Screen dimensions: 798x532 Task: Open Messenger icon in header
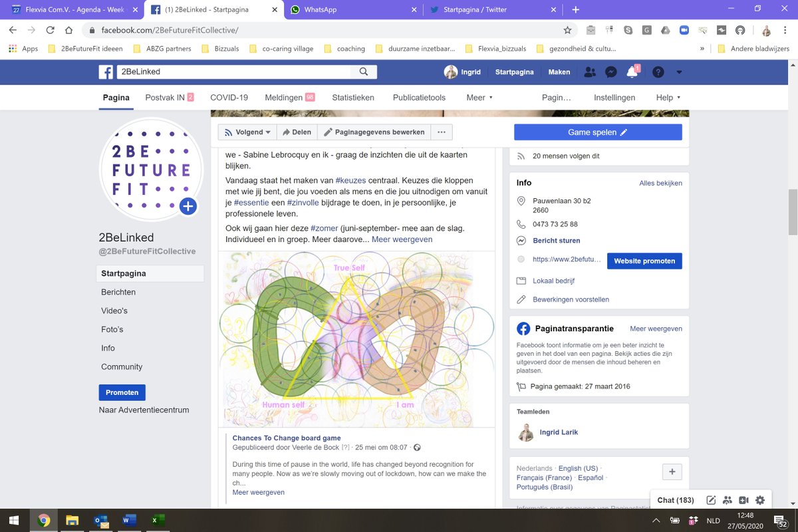(610, 72)
